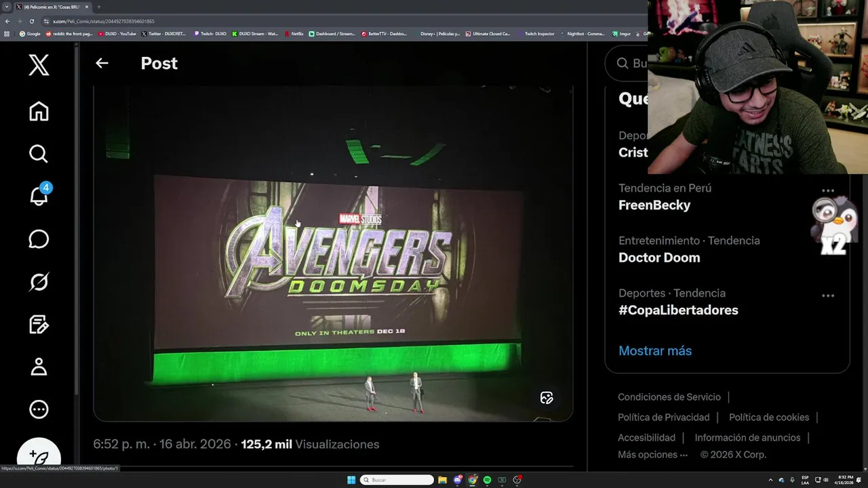Reload the page with refresh icon
Viewport: 868px width, 488px height.
[x=31, y=21]
